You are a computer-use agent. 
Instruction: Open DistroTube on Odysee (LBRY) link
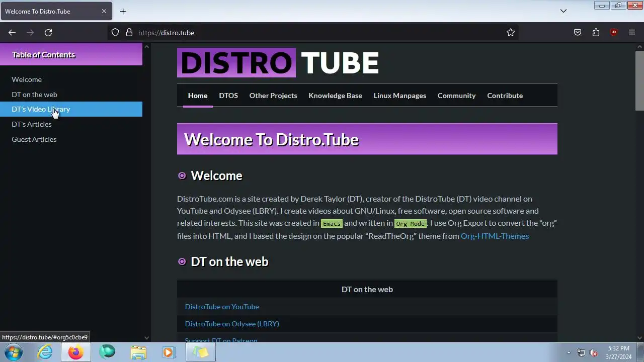coord(232,324)
